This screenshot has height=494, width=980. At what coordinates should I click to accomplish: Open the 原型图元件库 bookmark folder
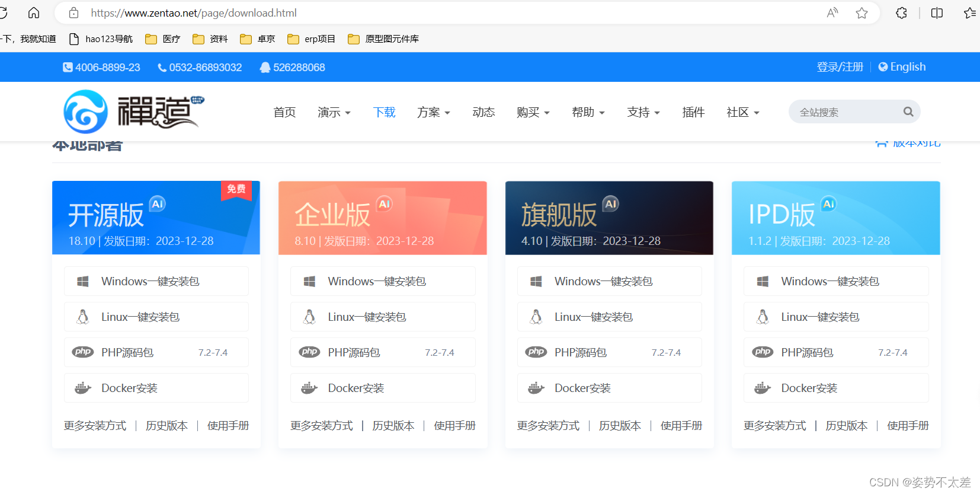coord(383,39)
